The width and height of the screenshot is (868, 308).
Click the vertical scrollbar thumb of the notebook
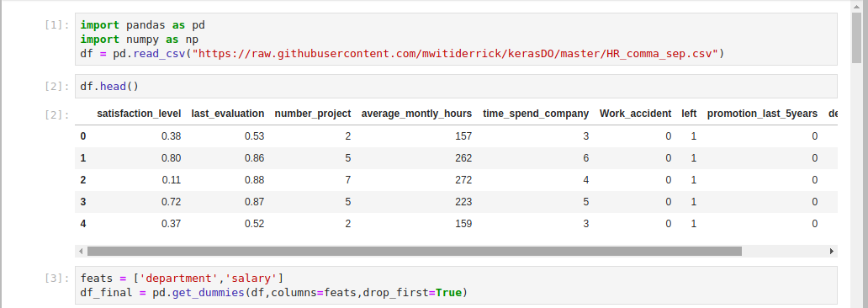tap(856, 38)
